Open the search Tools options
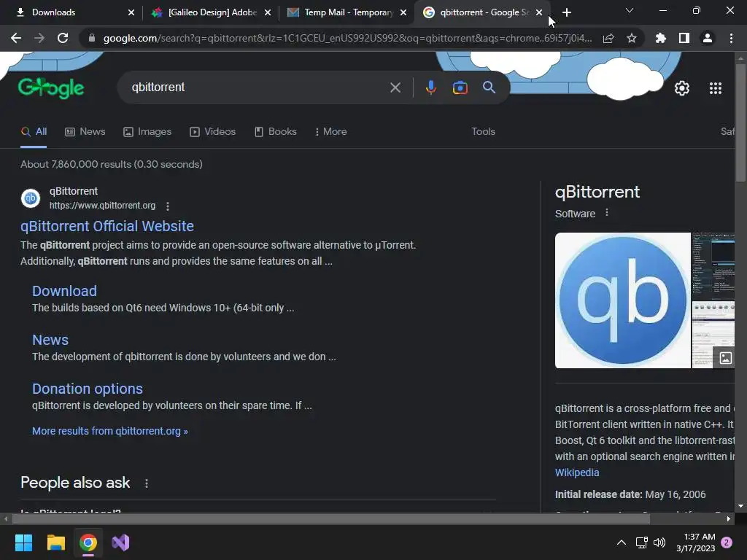747x560 pixels. 483,131
